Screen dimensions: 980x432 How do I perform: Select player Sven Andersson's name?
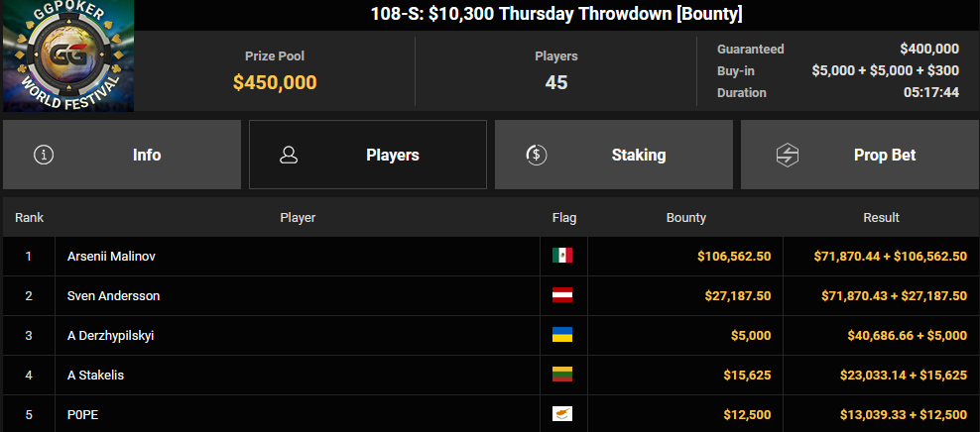pyautogui.click(x=113, y=296)
